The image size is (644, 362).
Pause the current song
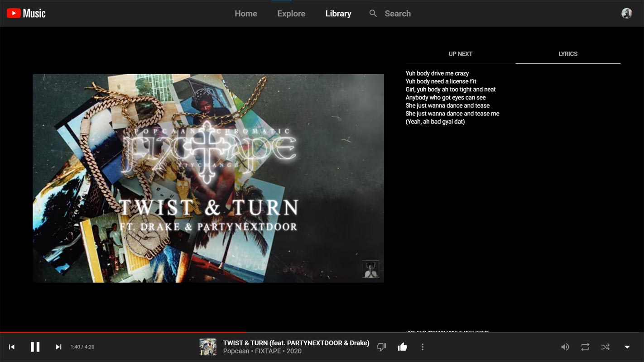[x=35, y=347]
